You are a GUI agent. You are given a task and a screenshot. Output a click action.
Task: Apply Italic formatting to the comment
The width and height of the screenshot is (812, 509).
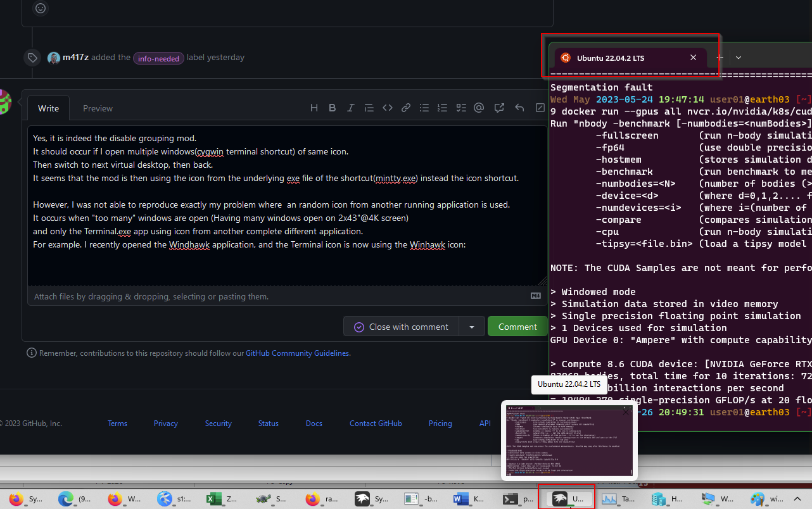[350, 108]
